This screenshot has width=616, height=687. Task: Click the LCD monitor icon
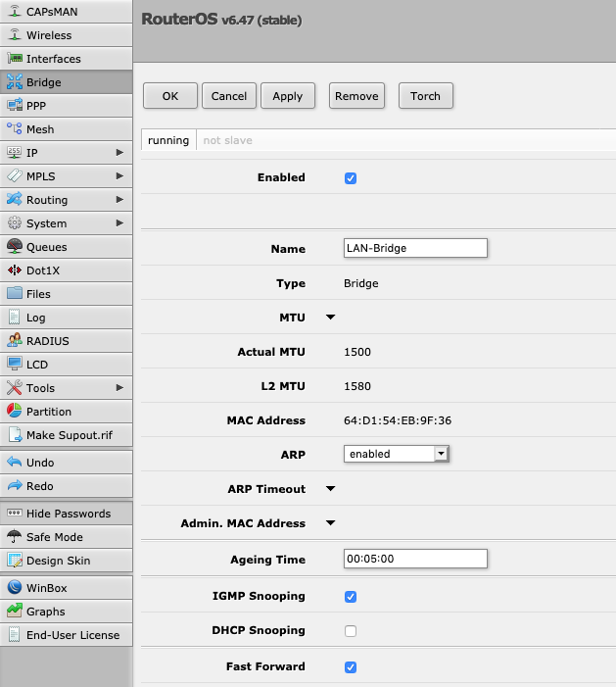click(x=15, y=365)
